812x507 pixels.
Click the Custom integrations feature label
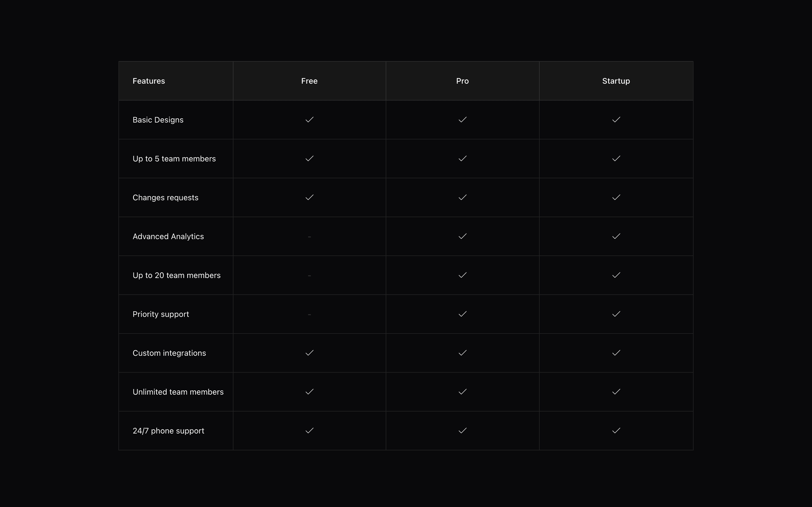click(169, 353)
